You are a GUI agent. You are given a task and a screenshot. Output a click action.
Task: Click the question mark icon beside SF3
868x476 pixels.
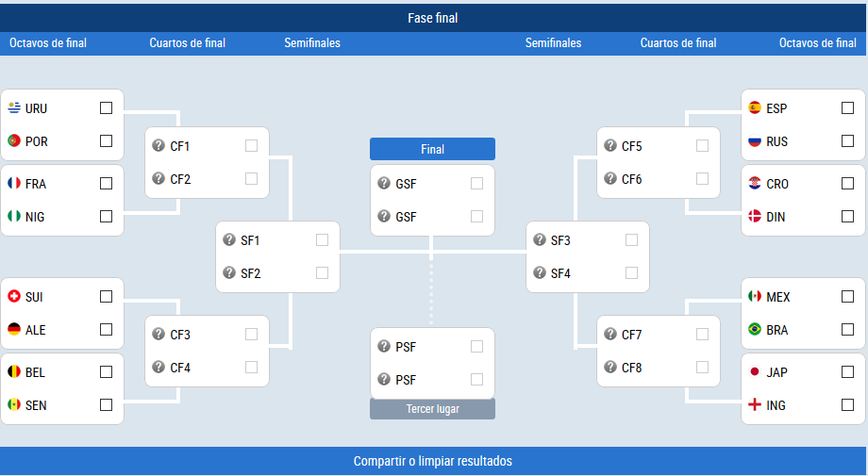(x=540, y=239)
